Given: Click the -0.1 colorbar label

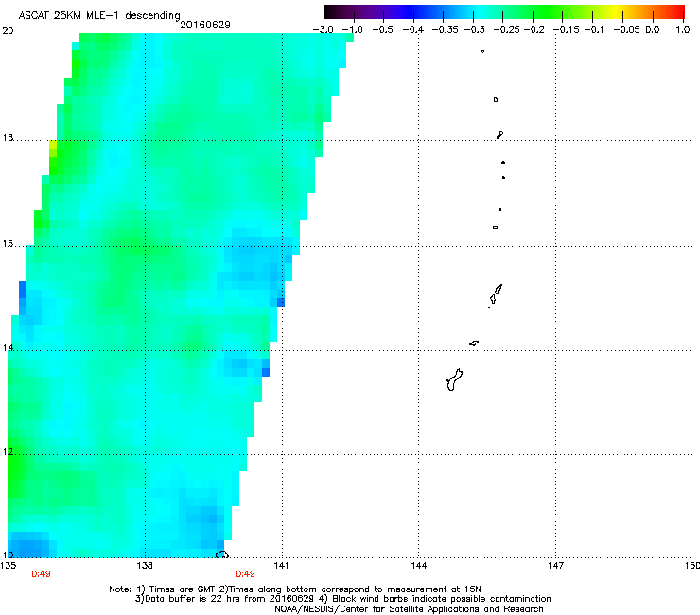Looking at the screenshot, I should [594, 30].
